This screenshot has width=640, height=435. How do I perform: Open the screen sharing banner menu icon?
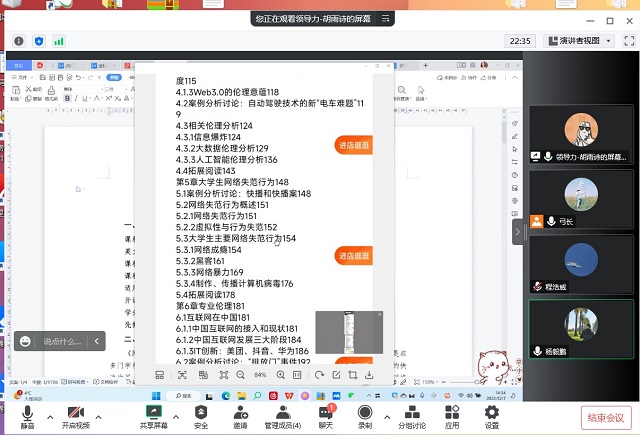pyautogui.click(x=385, y=18)
